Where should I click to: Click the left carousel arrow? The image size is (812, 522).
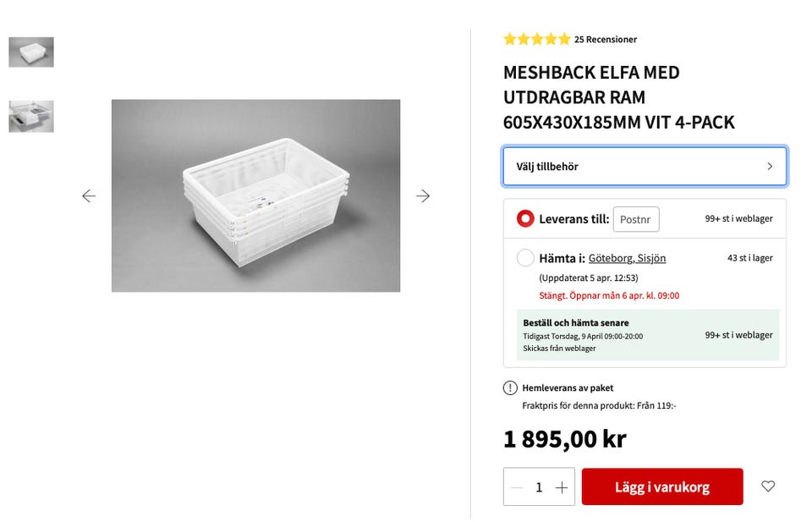[89, 195]
